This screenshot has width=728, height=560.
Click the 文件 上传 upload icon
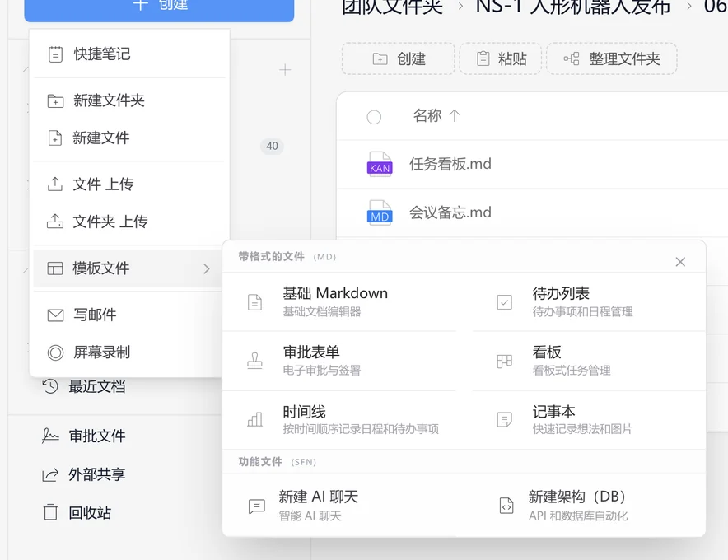[x=55, y=184]
